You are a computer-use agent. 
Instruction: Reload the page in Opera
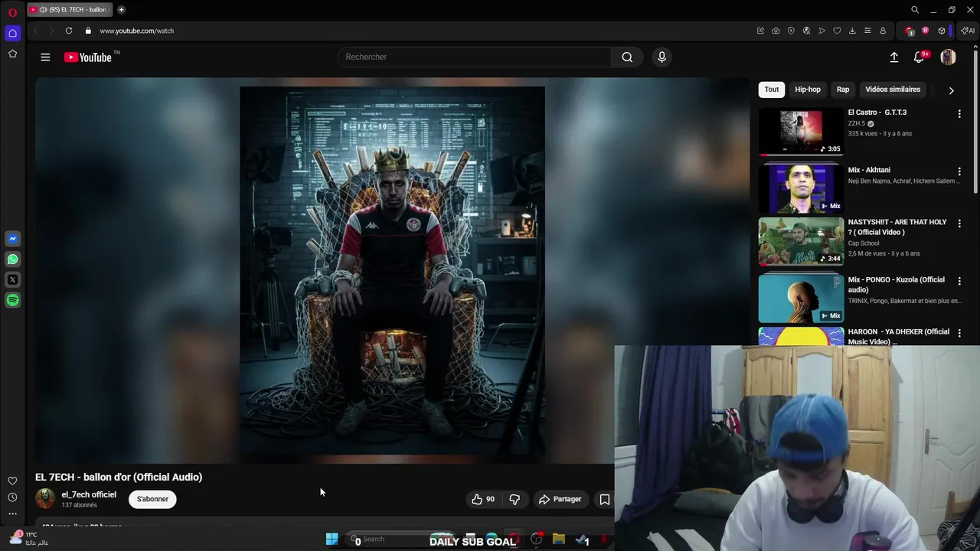(69, 31)
